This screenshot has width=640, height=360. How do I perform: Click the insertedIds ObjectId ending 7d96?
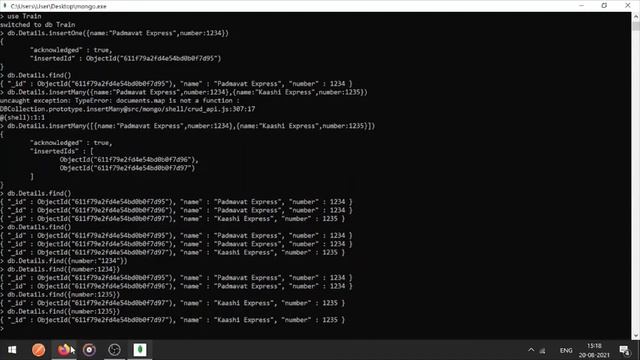(x=129, y=160)
